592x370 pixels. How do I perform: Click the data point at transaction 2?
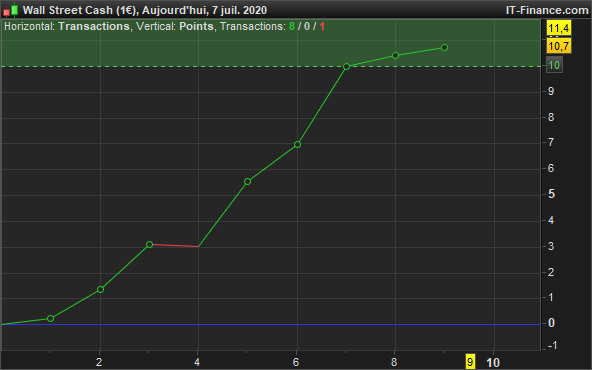pyautogui.click(x=100, y=290)
